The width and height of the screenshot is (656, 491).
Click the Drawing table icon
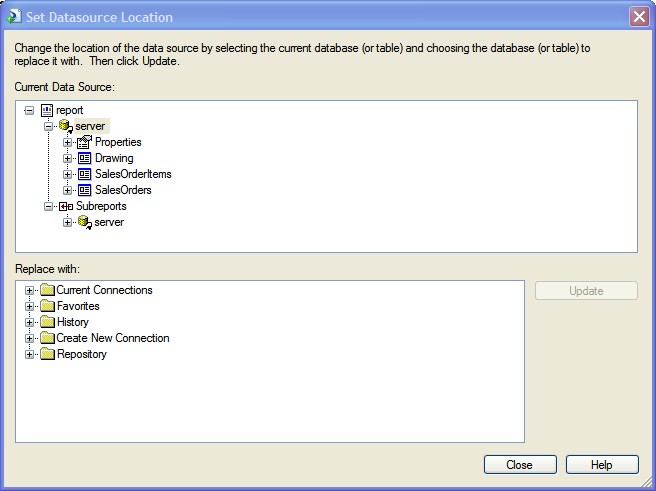[84, 158]
